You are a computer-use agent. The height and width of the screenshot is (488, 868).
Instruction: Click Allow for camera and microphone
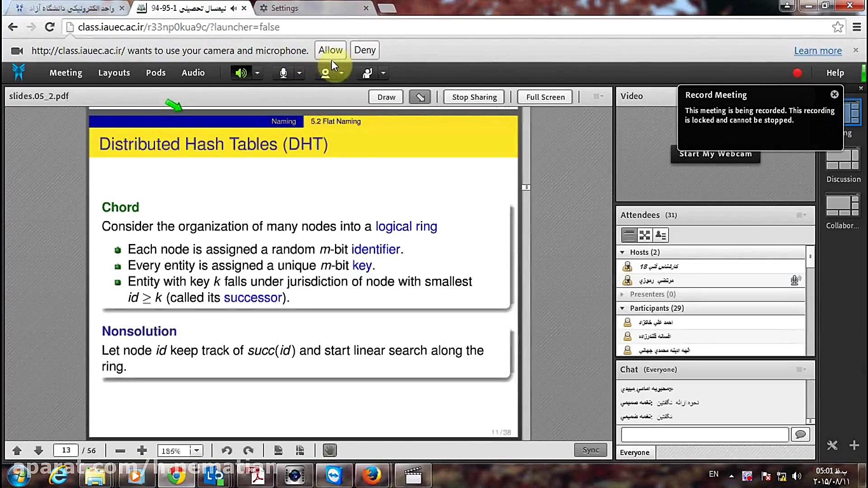pos(330,50)
